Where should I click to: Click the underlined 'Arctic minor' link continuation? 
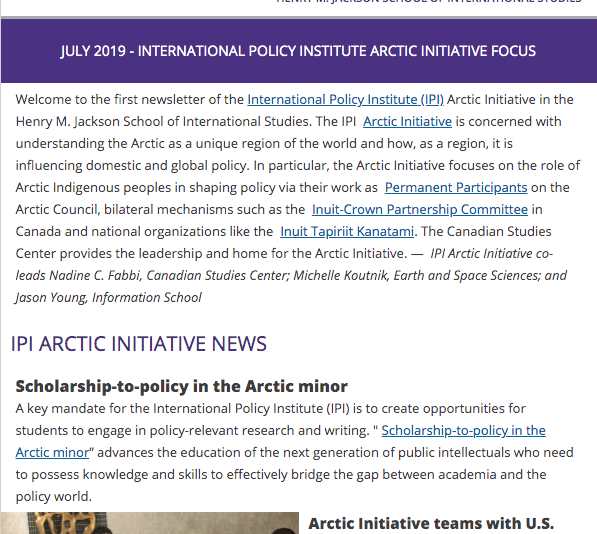click(52, 453)
